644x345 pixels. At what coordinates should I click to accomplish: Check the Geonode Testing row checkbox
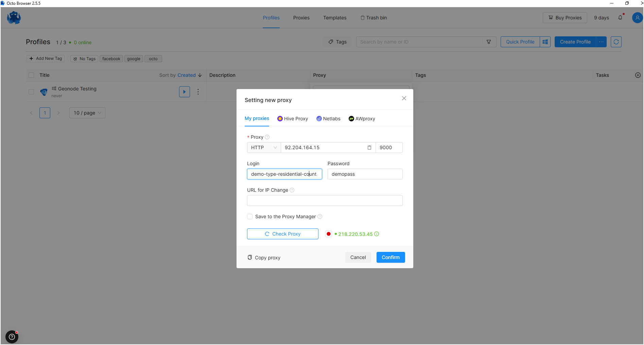(x=31, y=92)
